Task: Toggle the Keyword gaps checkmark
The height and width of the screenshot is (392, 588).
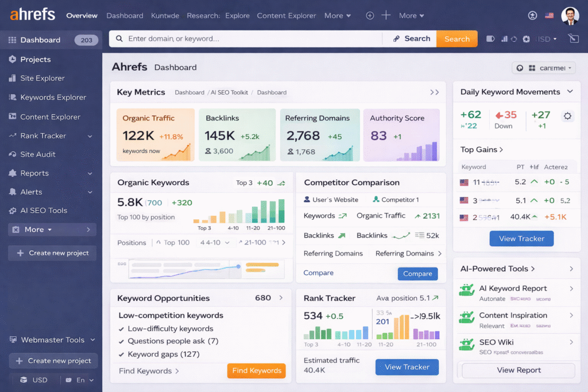Action: pyautogui.click(x=121, y=355)
